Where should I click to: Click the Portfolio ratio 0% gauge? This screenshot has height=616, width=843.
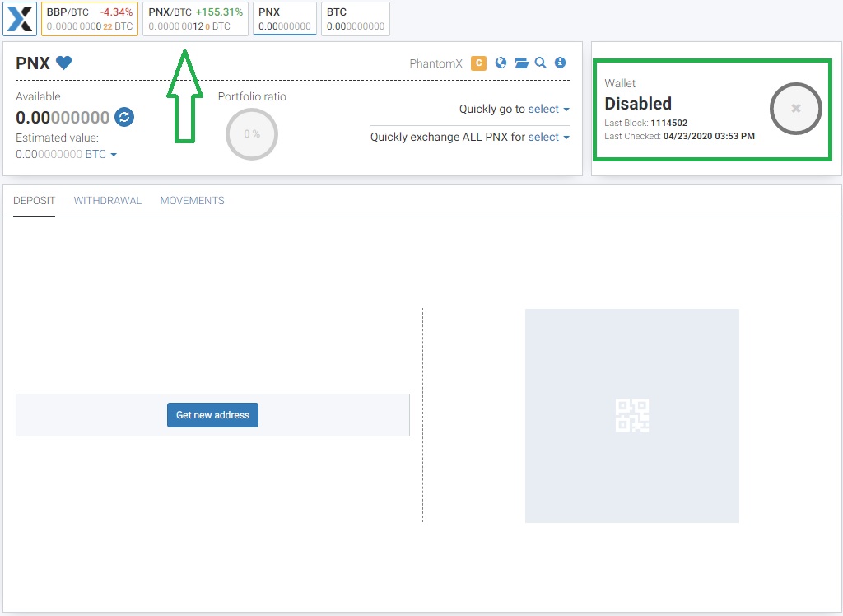coord(252,134)
